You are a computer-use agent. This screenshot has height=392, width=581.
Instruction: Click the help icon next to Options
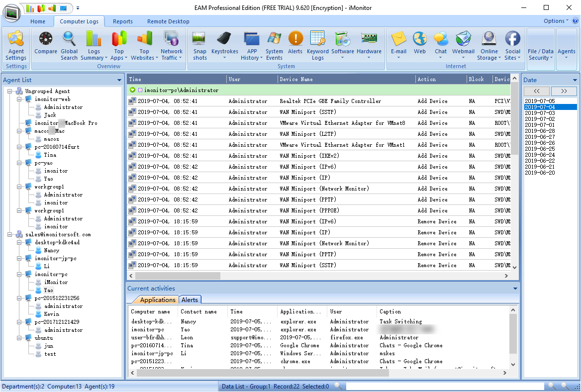coord(575,21)
